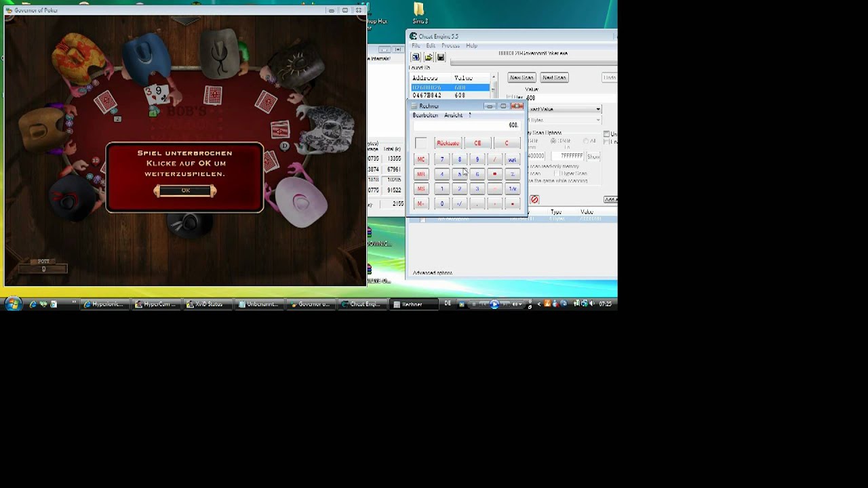
Task: Click the calculator MR memory key
Action: coord(421,174)
